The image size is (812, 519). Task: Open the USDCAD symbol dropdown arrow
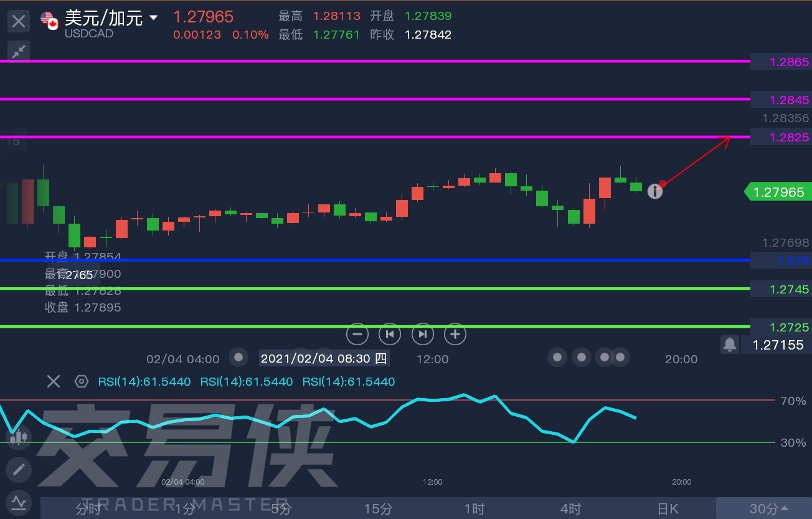[x=153, y=18]
